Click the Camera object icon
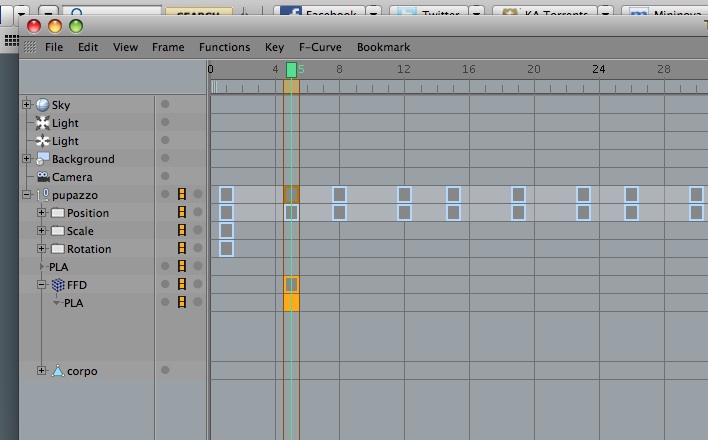Screen dimensions: 708x440 point(43,177)
